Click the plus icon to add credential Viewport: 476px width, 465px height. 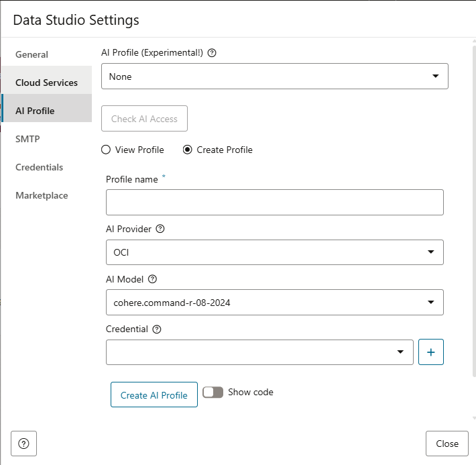pyautogui.click(x=430, y=352)
